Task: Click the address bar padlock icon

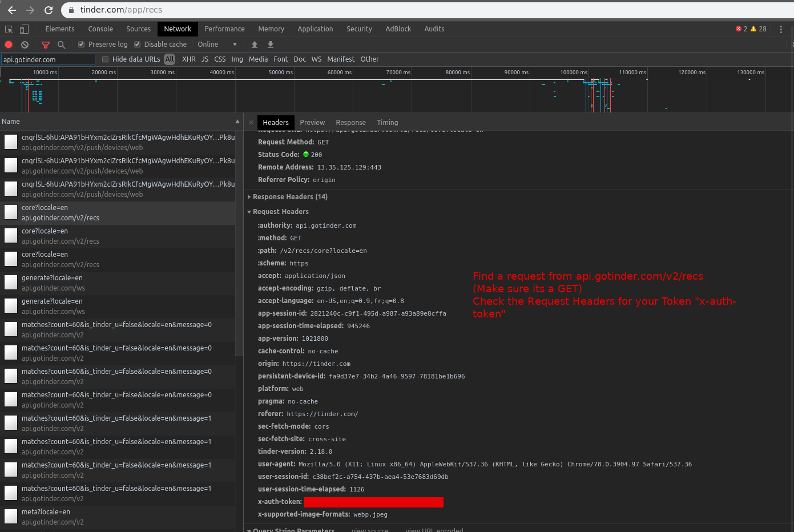Action: [71, 10]
